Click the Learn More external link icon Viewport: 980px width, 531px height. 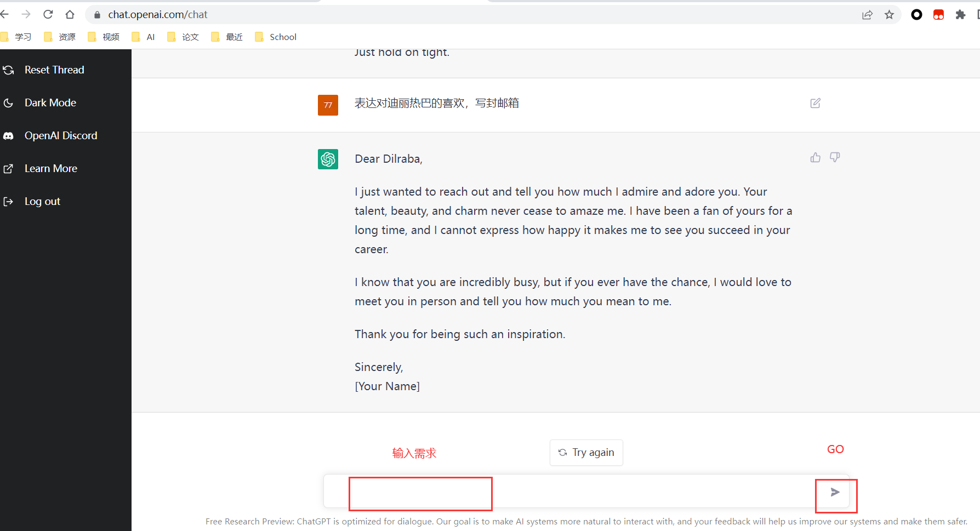(8, 169)
